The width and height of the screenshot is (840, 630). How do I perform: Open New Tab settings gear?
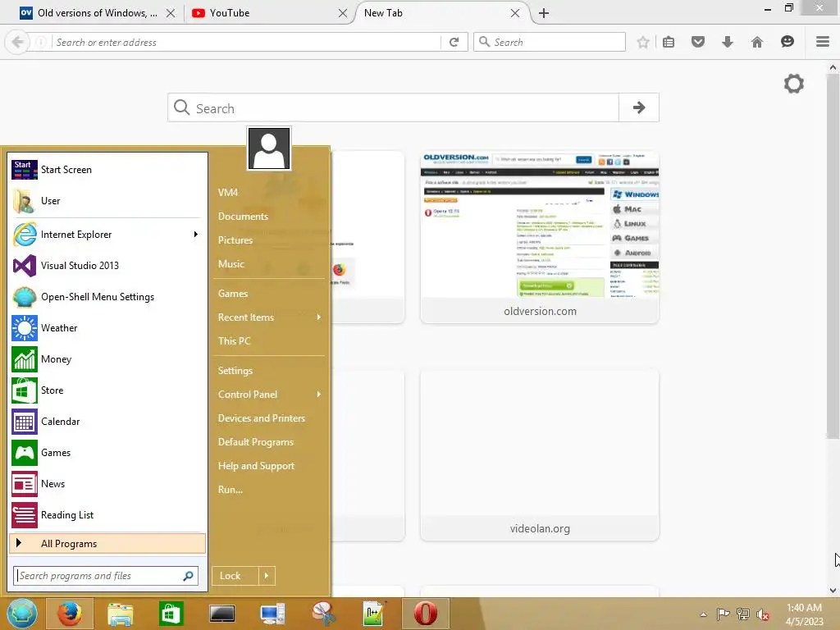click(794, 84)
